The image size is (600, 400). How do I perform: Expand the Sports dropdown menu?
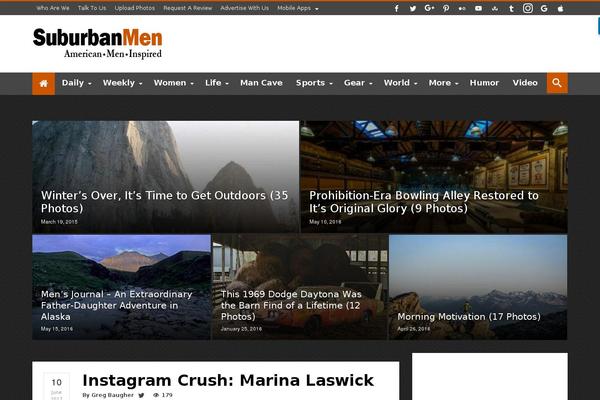coord(314,83)
